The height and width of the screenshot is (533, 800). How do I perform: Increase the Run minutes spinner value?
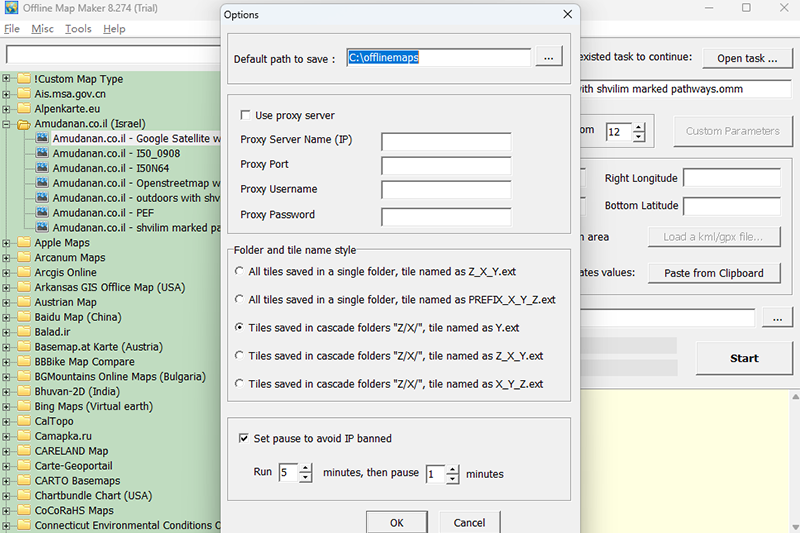click(x=306, y=468)
